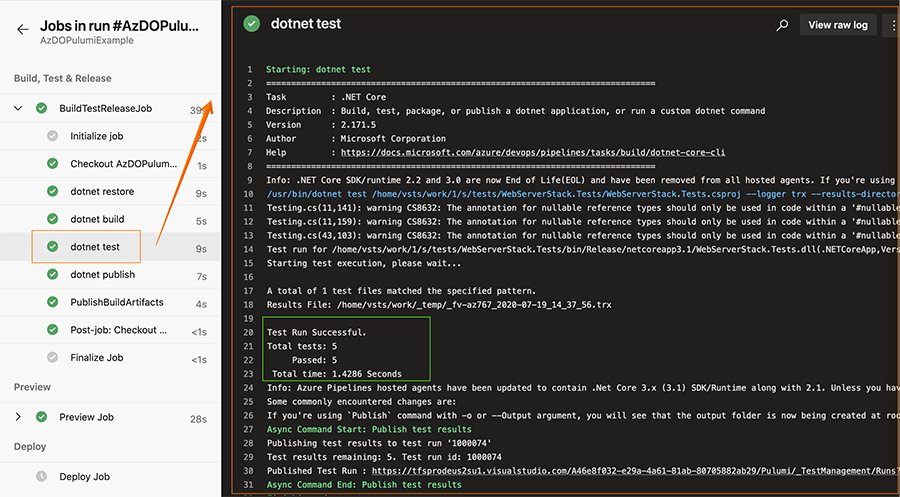Click the View raw log button
The image size is (900, 497).
click(837, 25)
